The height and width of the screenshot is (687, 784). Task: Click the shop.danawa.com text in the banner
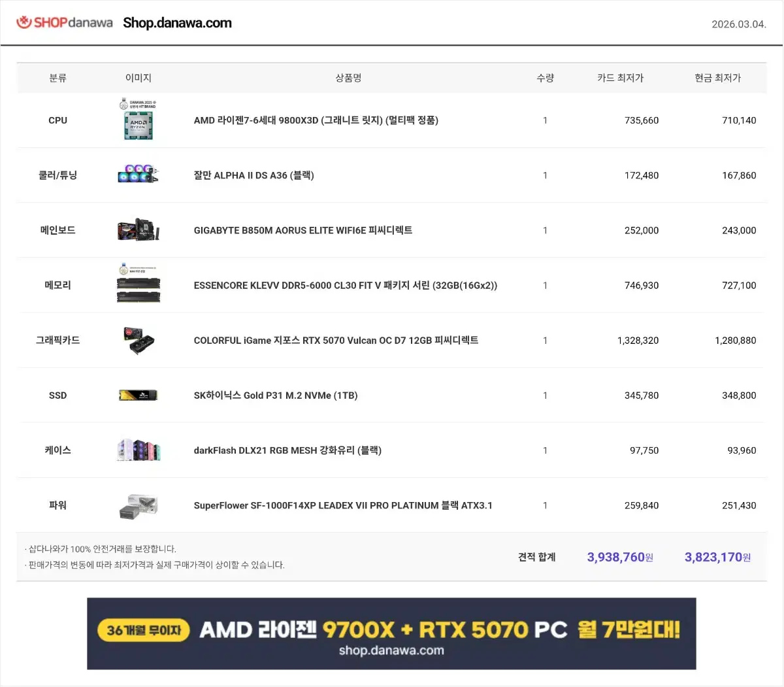pos(392,650)
